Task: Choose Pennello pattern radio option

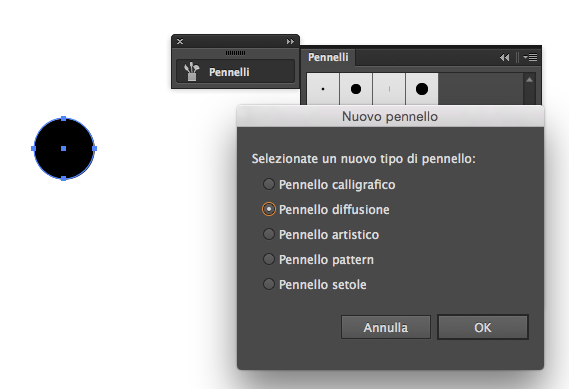Action: click(269, 259)
